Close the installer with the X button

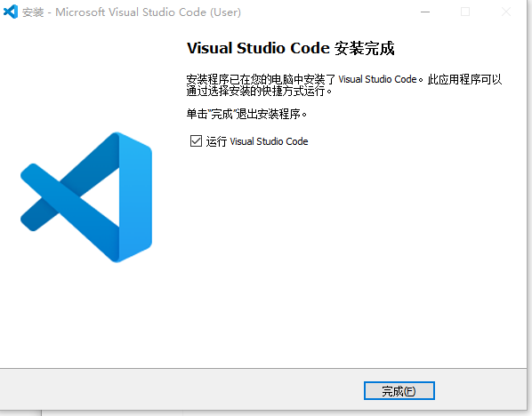pos(506,12)
